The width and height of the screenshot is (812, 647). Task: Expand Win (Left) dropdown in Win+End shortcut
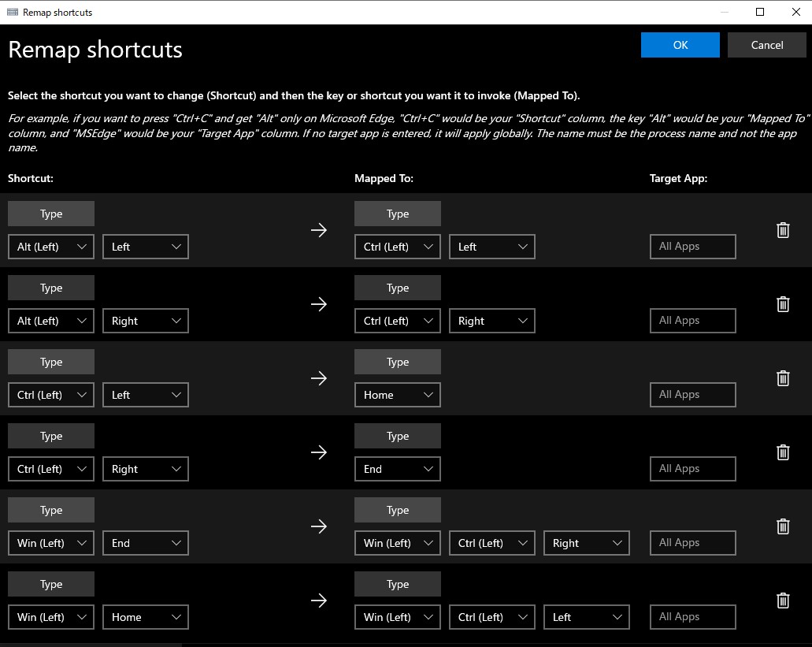[x=51, y=543]
